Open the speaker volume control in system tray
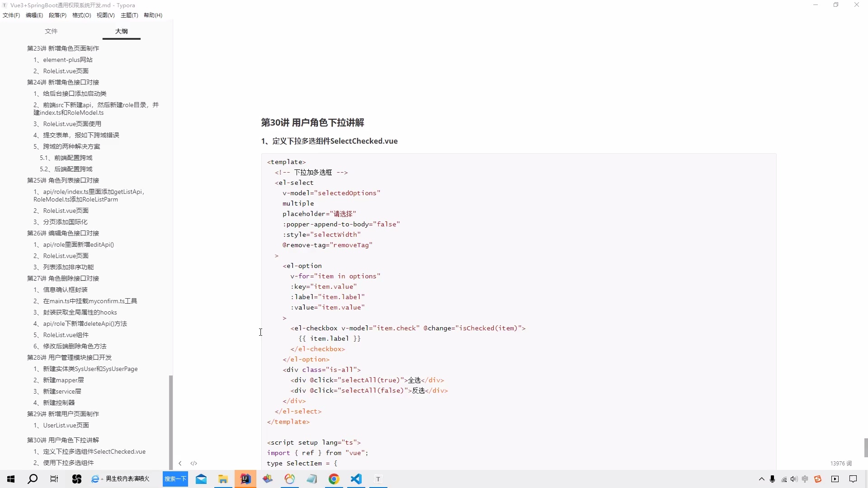The width and height of the screenshot is (868, 488). 794,480
